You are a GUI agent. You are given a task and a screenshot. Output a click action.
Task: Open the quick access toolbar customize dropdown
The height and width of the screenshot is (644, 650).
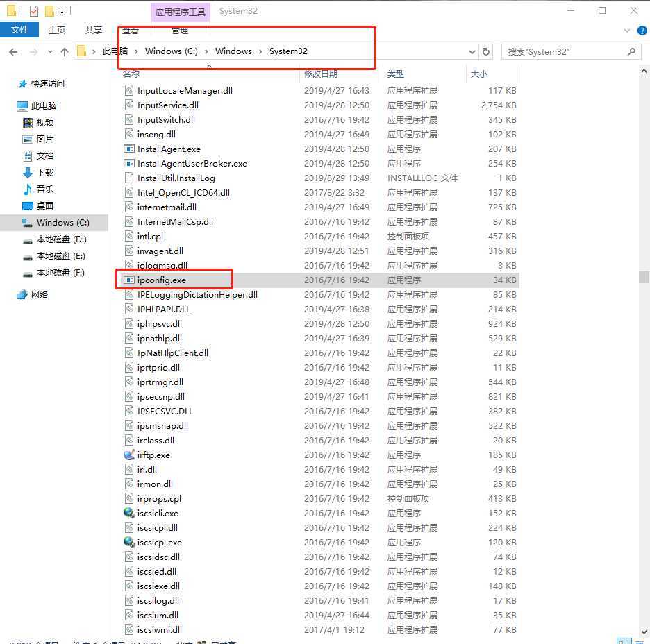tap(62, 12)
